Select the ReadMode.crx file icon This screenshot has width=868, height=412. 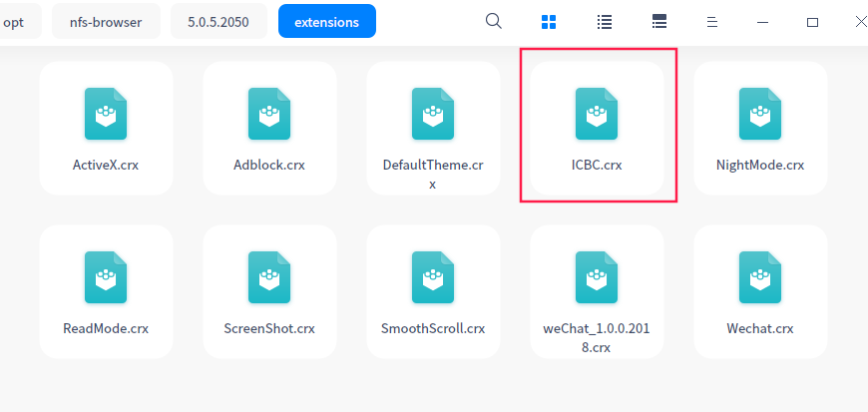click(x=106, y=277)
